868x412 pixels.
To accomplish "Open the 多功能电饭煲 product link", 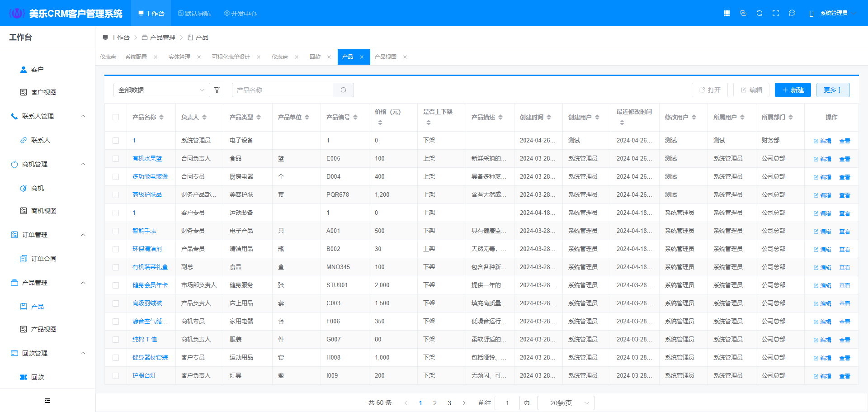I will point(150,176).
